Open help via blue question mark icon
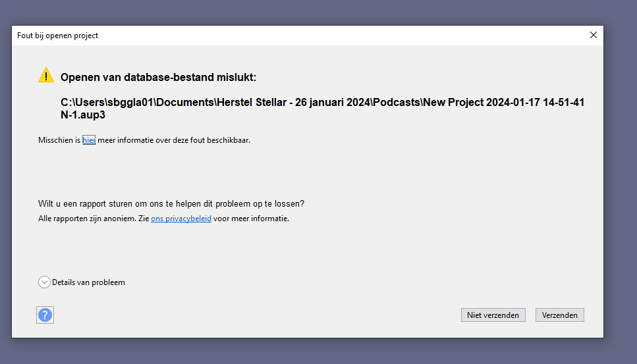The width and height of the screenshot is (637, 364). pos(45,315)
